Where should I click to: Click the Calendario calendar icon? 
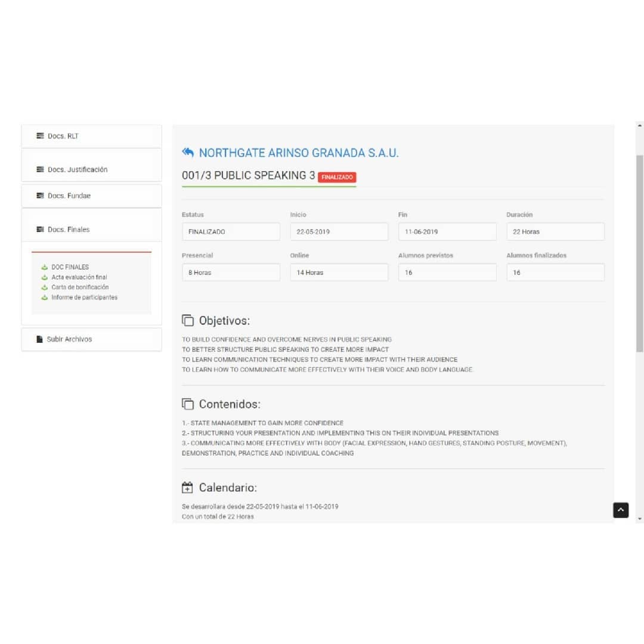click(x=187, y=488)
